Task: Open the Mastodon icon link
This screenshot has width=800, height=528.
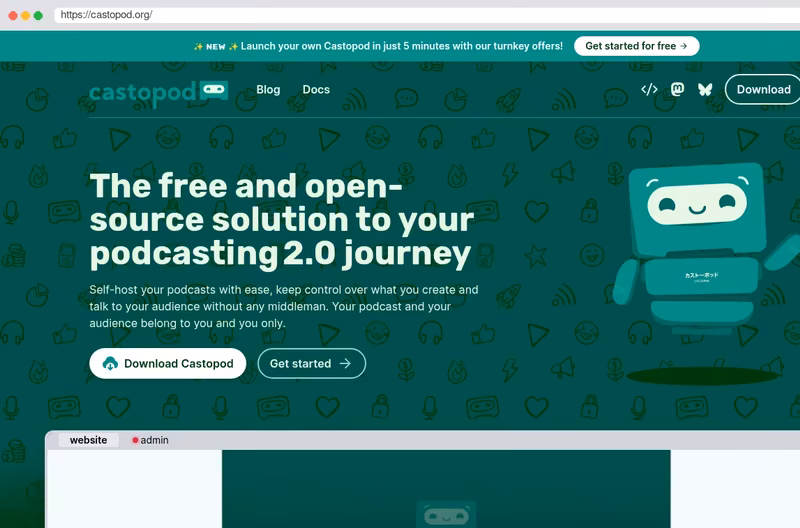Action: (x=677, y=90)
